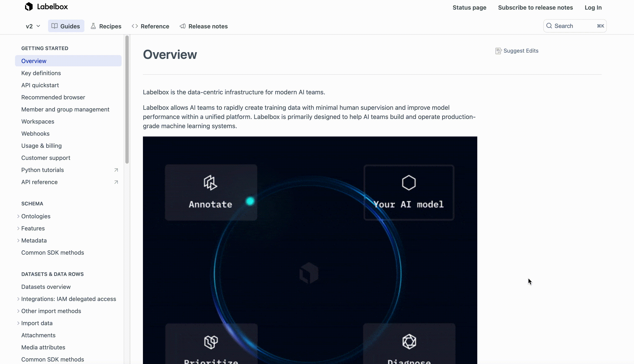
Task: Open Datasets overview page
Action: coord(46,287)
